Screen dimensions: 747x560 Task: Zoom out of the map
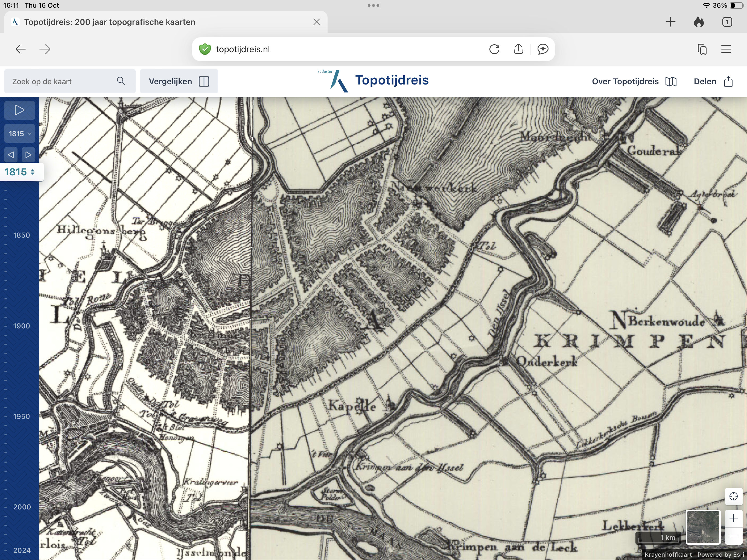point(733,536)
